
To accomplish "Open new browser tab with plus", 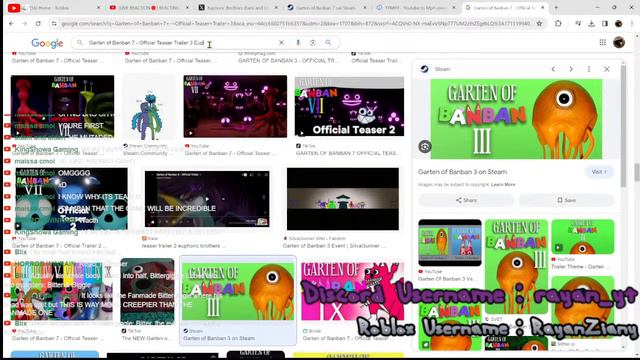I will pos(556,7).
